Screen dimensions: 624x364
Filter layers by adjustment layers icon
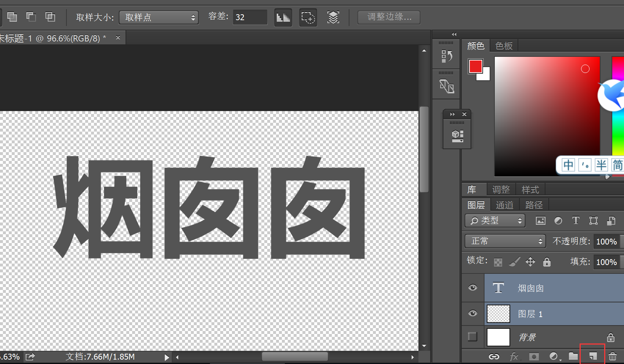(x=558, y=221)
